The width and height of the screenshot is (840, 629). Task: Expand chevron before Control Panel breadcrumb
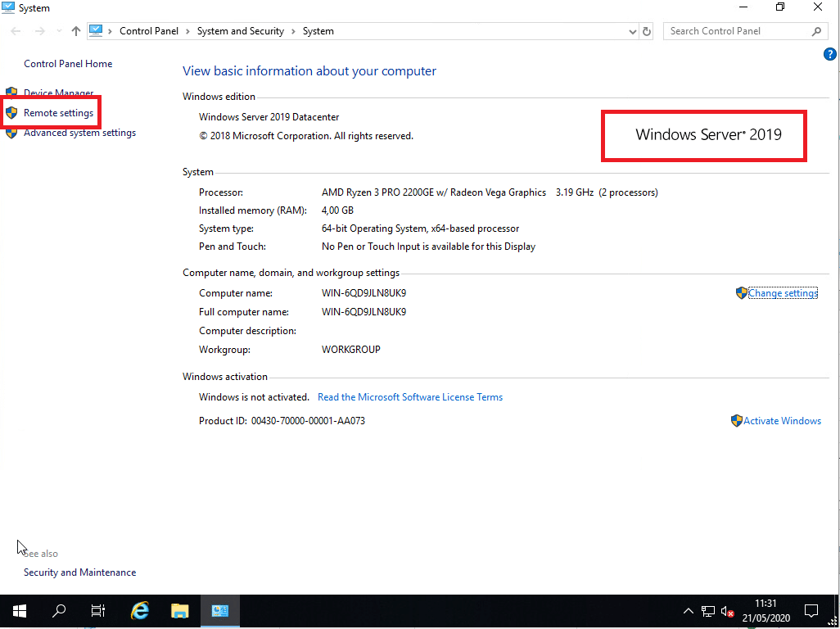(110, 32)
